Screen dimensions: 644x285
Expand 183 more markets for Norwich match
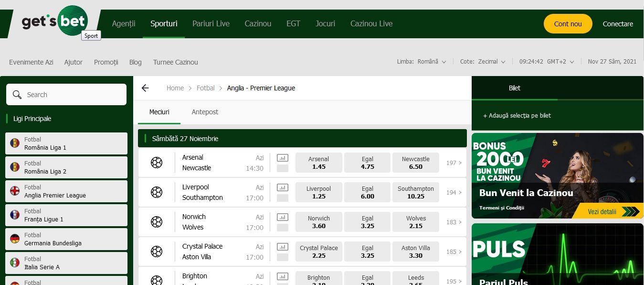coord(454,222)
